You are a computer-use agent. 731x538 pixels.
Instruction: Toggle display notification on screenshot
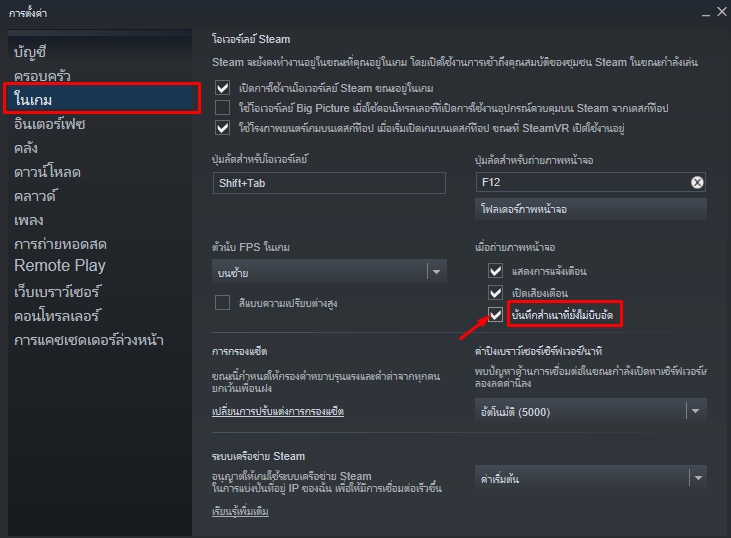point(495,270)
